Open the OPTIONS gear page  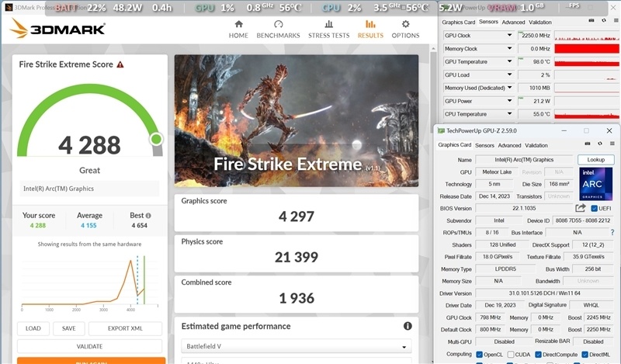[405, 29]
